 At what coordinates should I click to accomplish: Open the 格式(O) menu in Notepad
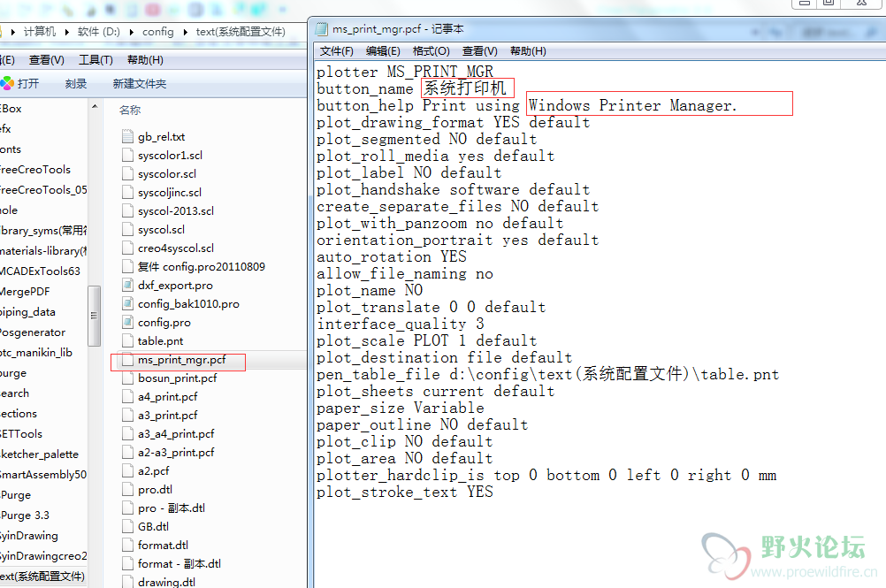[432, 51]
